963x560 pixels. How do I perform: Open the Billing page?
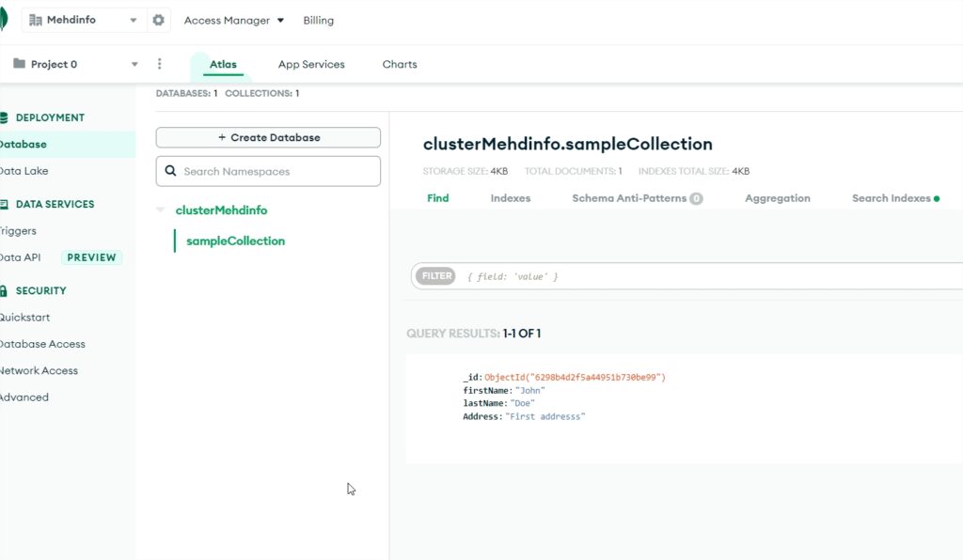pyautogui.click(x=319, y=21)
